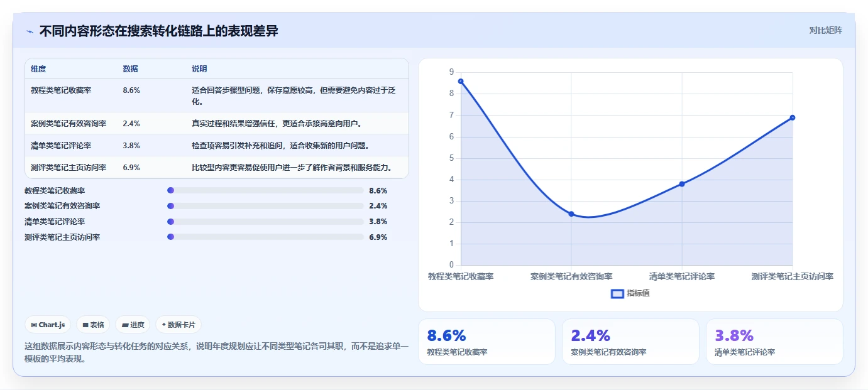Viewport: 868px width, 390px height.
Task: Click the title 不同内容形态在搜索转化链路上的表现差异
Action: point(158,31)
